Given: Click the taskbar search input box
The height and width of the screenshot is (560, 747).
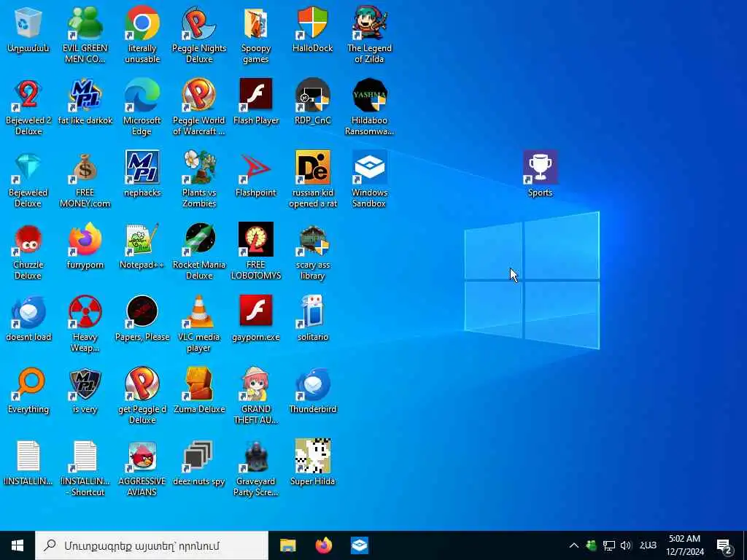Looking at the screenshot, I should pos(152,545).
